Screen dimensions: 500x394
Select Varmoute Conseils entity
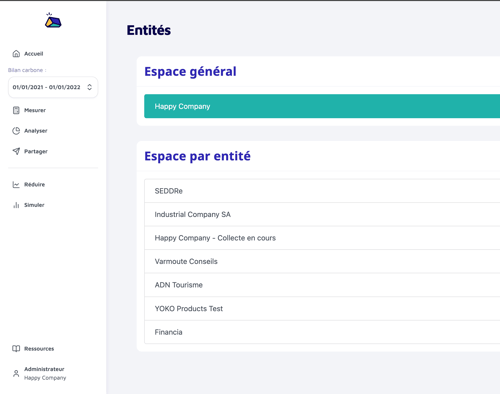pyautogui.click(x=322, y=261)
